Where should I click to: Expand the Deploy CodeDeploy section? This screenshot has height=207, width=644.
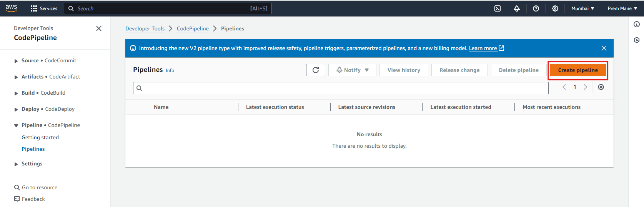click(16, 109)
